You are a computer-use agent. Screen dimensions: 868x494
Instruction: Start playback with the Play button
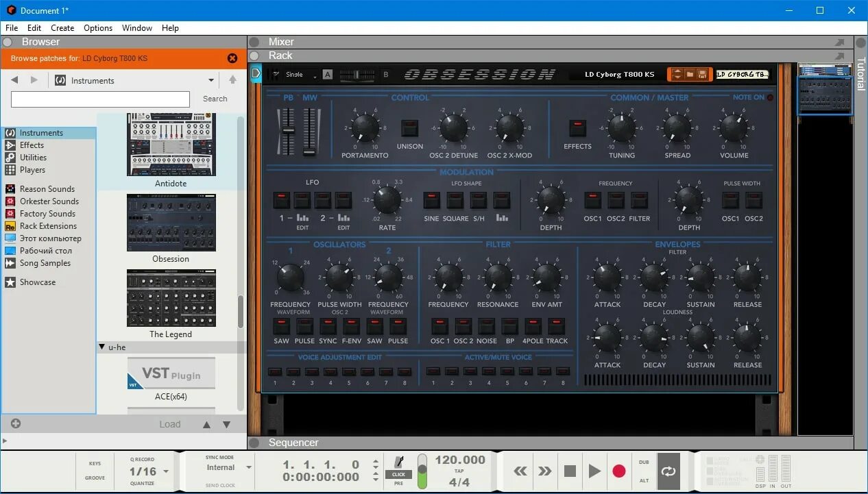(x=594, y=471)
